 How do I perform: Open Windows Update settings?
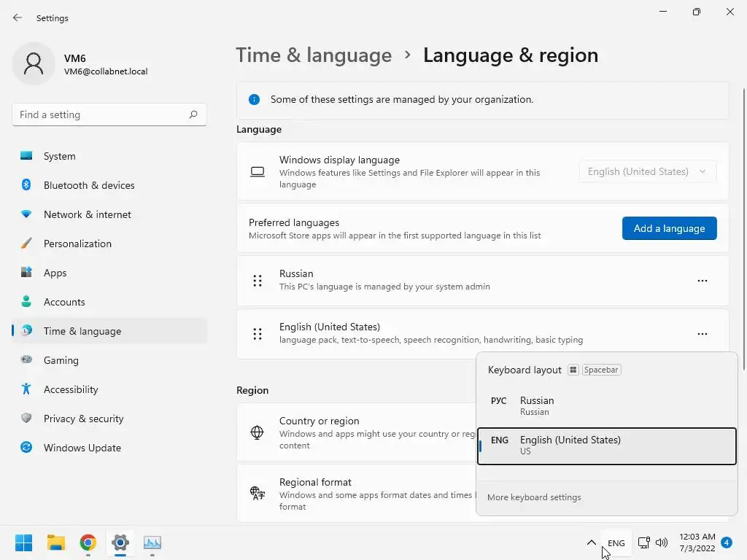(x=109, y=448)
